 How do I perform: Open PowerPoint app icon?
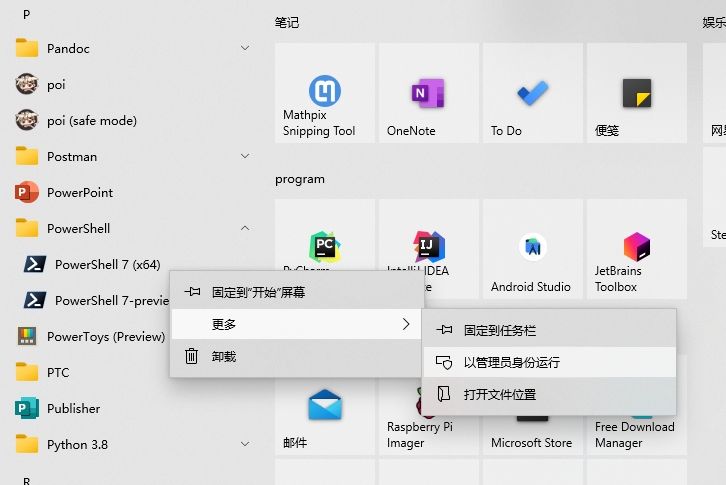(27, 192)
